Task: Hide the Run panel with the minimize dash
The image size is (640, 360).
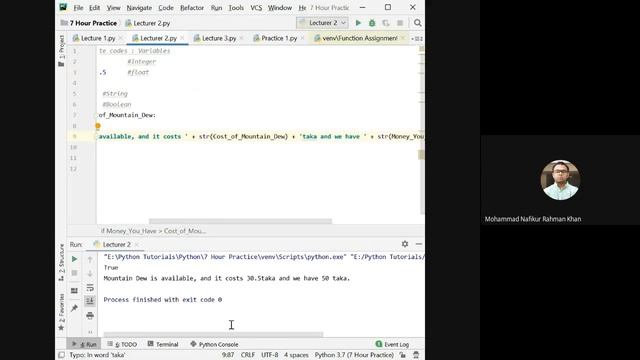Action: tap(419, 244)
